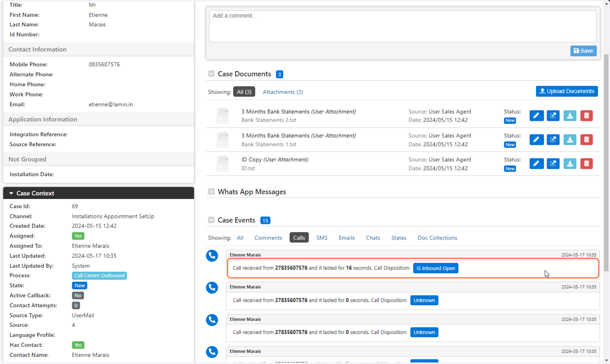Filter events by Doc Collections
610x364 pixels.
(x=437, y=238)
